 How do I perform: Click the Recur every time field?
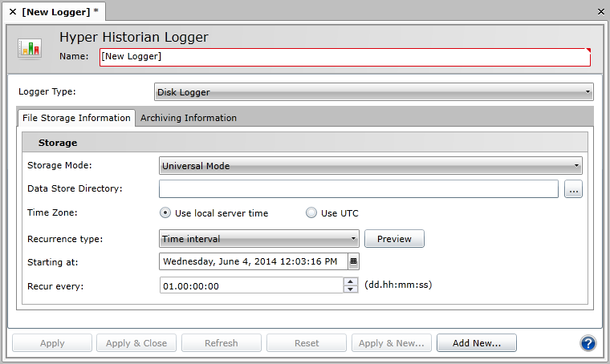pos(251,285)
